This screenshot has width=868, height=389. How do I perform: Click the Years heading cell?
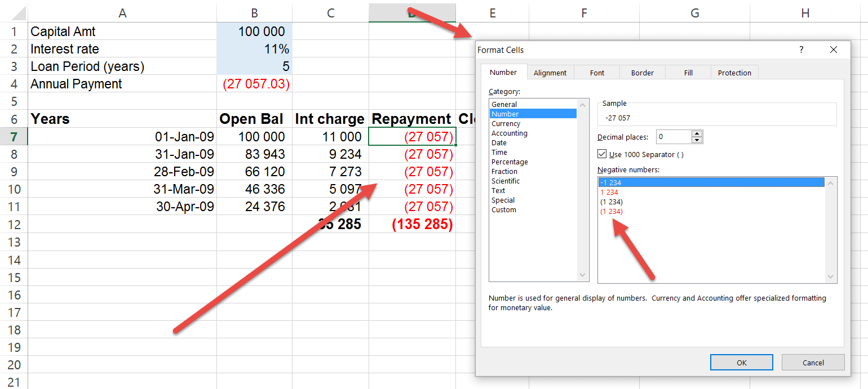point(122,119)
